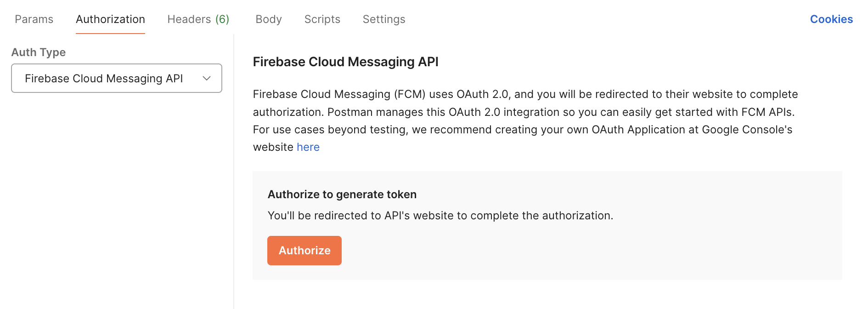Image resolution: width=868 pixels, height=309 pixels.
Task: Click the green (6) Headers count
Action: [222, 19]
